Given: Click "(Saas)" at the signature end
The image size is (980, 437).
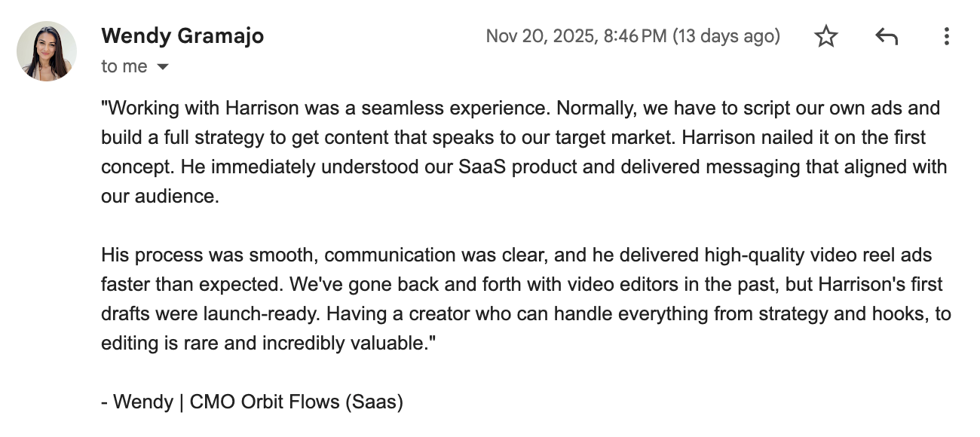Looking at the screenshot, I should coord(375,402).
